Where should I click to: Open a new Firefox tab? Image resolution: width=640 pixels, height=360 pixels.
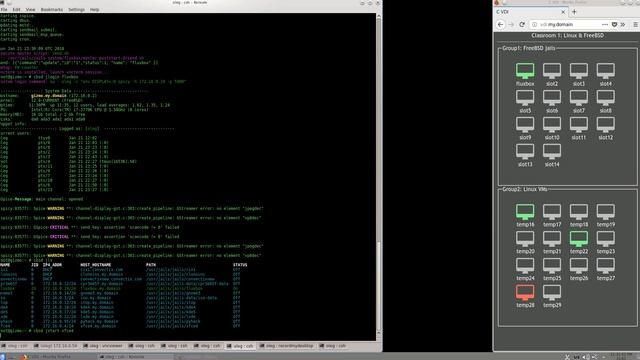point(574,12)
